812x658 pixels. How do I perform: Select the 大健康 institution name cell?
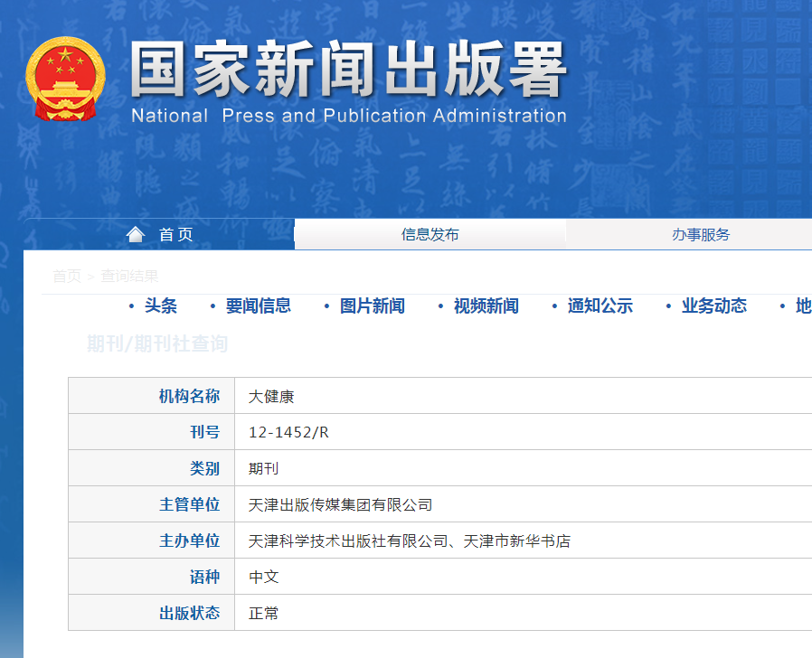coord(271,396)
